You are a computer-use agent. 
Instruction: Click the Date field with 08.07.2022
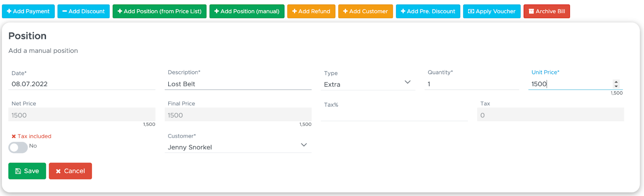pos(82,84)
